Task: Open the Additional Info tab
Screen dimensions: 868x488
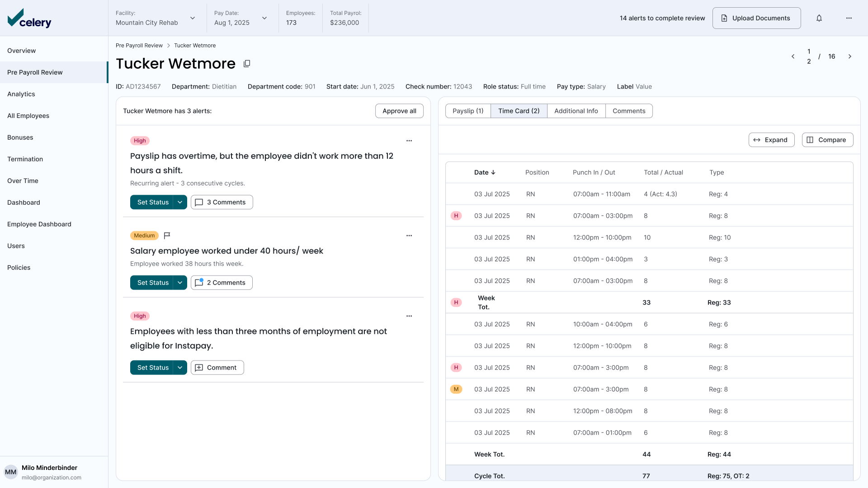Action: [x=576, y=111]
